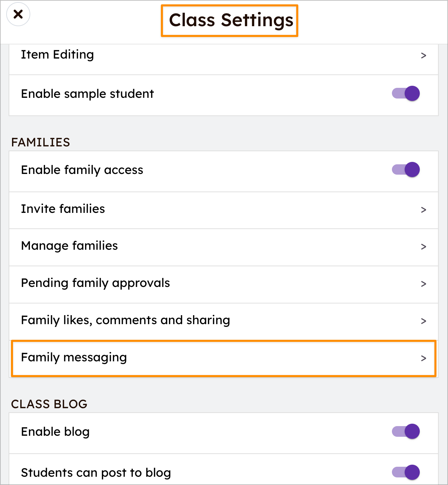The image size is (448, 485).
Task: Open the Item Editing settings row
Action: 57,55
